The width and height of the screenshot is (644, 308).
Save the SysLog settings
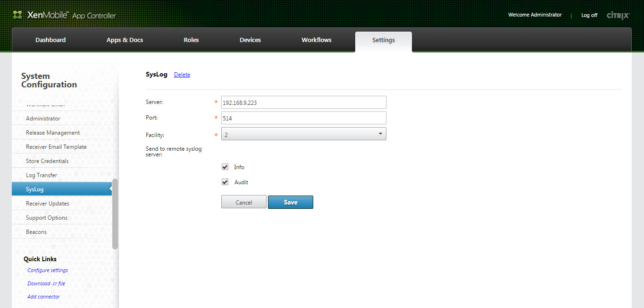(x=291, y=202)
